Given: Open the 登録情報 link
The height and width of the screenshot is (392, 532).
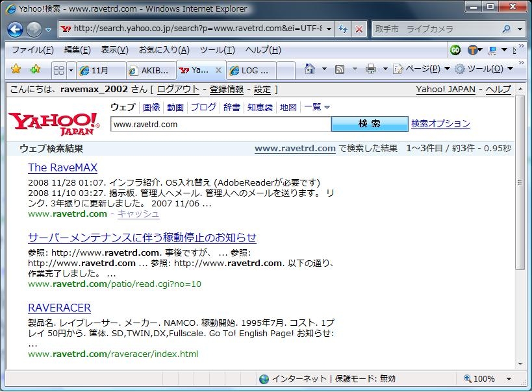Looking at the screenshot, I should coord(227,89).
